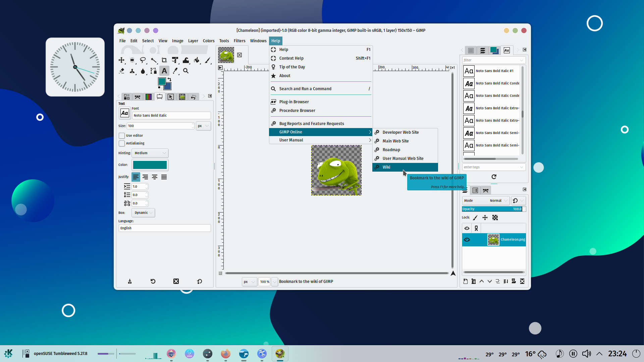Viewport: 644px width, 362px height.
Task: Lower layer one step down
Action: click(490, 281)
